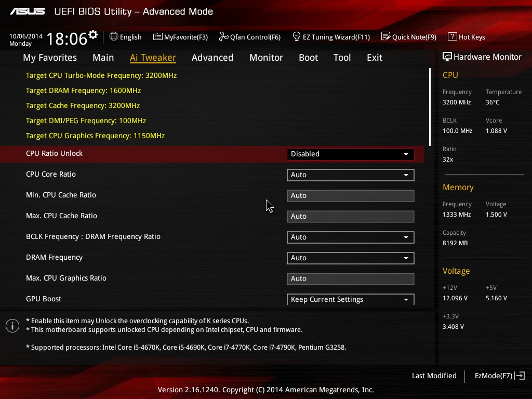Click Target DRAM Frequency: 1600MHz text
Screen dimensions: 532x399
click(x=84, y=90)
